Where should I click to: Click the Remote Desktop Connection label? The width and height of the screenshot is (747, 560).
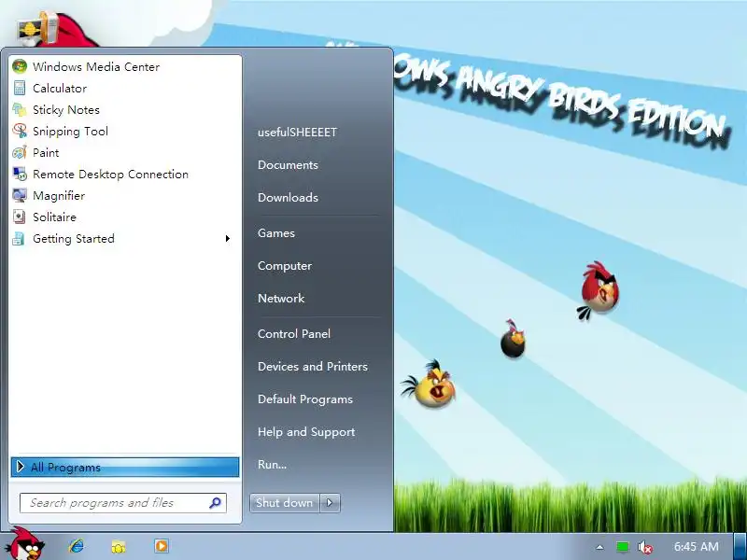(x=110, y=174)
